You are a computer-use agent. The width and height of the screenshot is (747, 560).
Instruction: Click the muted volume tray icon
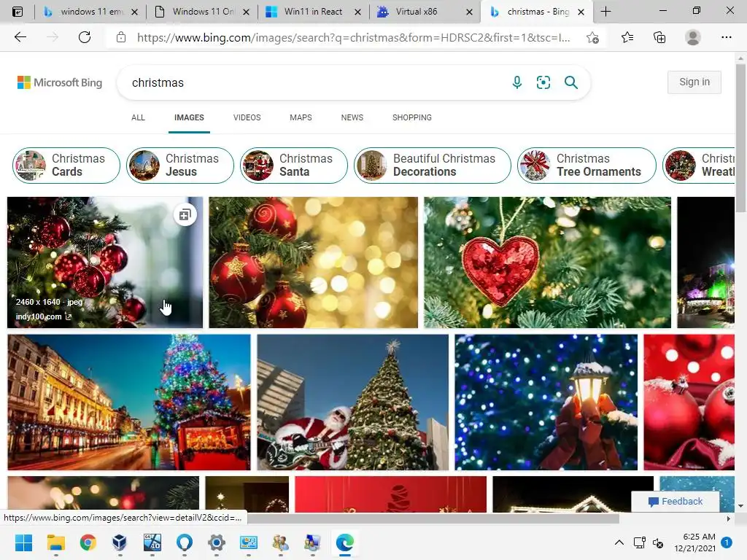pos(658,542)
